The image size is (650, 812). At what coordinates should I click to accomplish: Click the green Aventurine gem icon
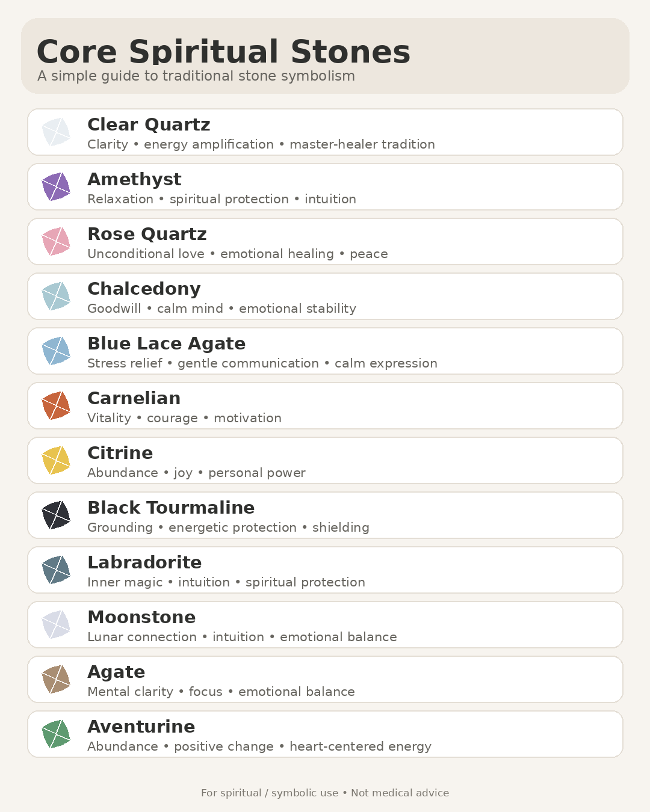[x=56, y=734]
